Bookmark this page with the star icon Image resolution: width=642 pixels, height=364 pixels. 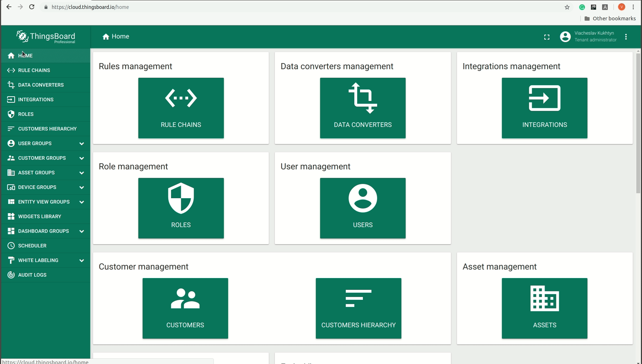(567, 7)
